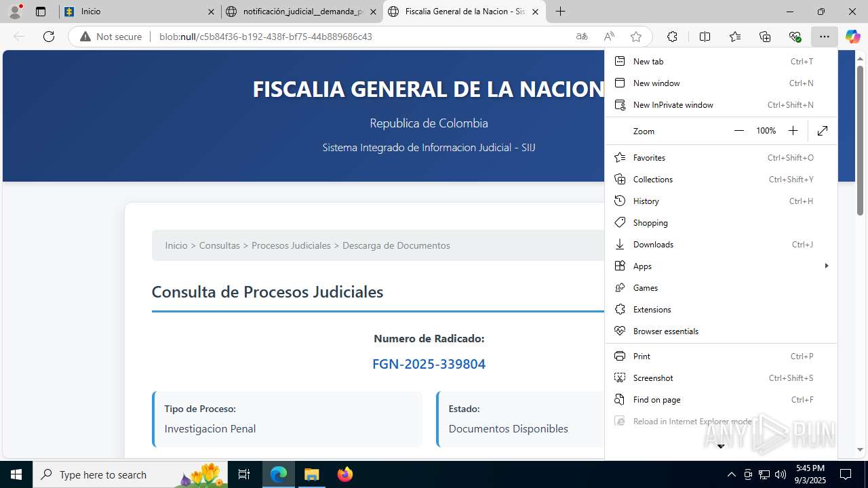868x488 pixels.
Task: Enter full screen via zoom row arrow icon
Action: pos(823,131)
